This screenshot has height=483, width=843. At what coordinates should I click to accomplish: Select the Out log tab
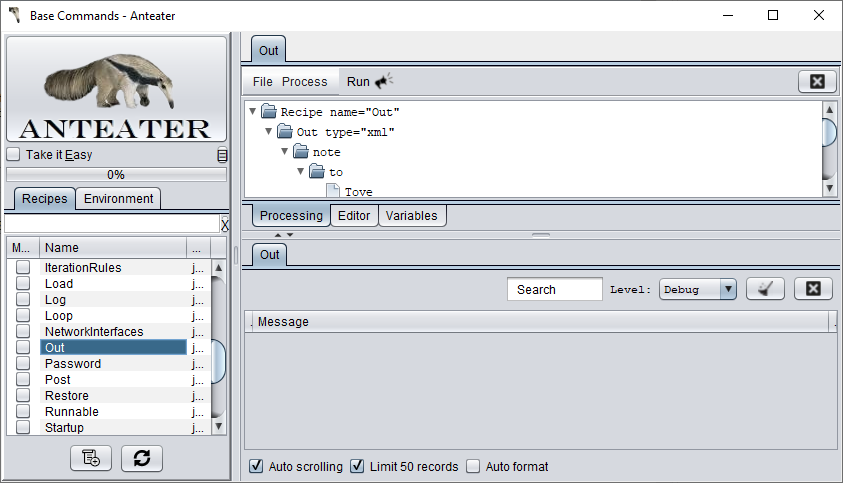269,254
